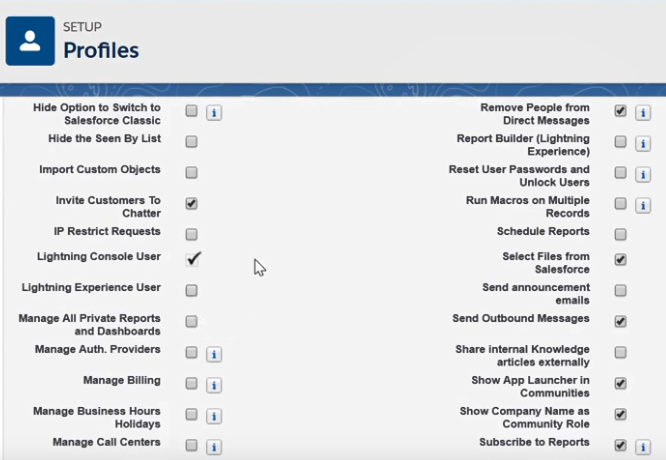
Task: Click the Subscribe to Reports label
Action: [535, 442]
